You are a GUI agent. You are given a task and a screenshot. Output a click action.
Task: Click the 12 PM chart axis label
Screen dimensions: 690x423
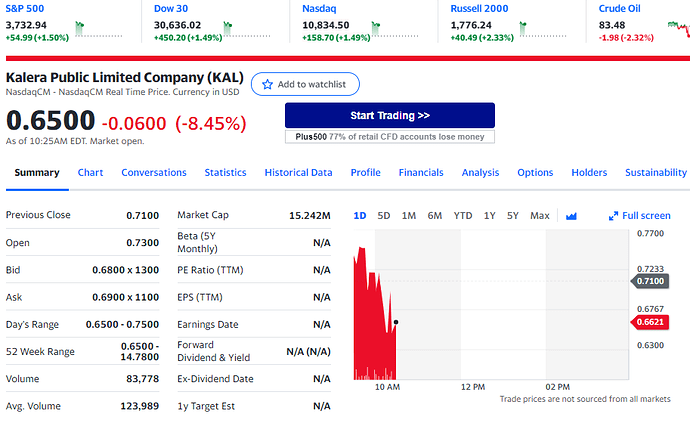[473, 387]
